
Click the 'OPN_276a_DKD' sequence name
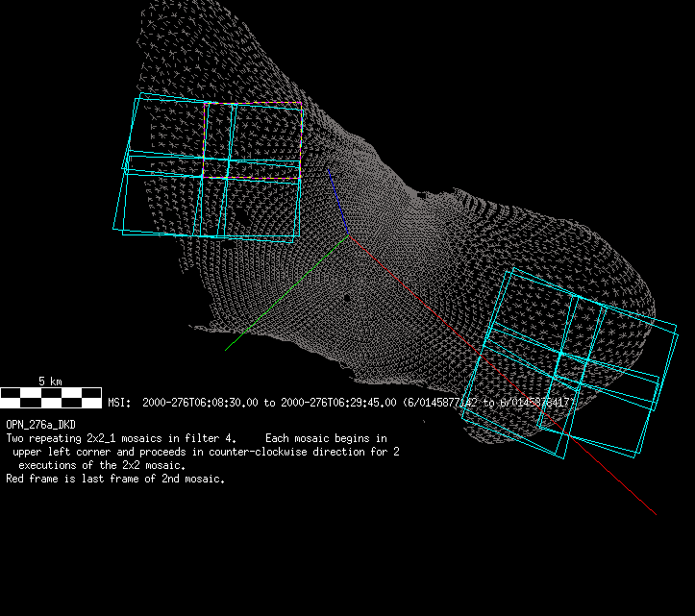click(x=40, y=425)
